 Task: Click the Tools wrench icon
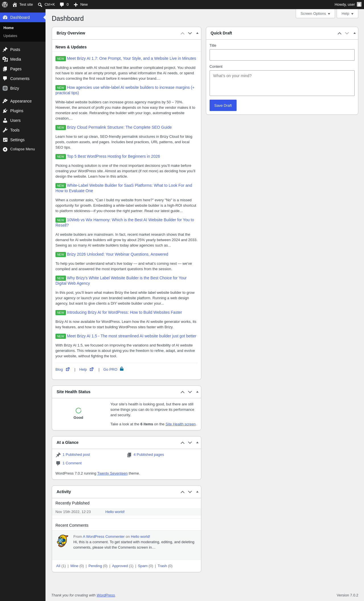pos(5,130)
